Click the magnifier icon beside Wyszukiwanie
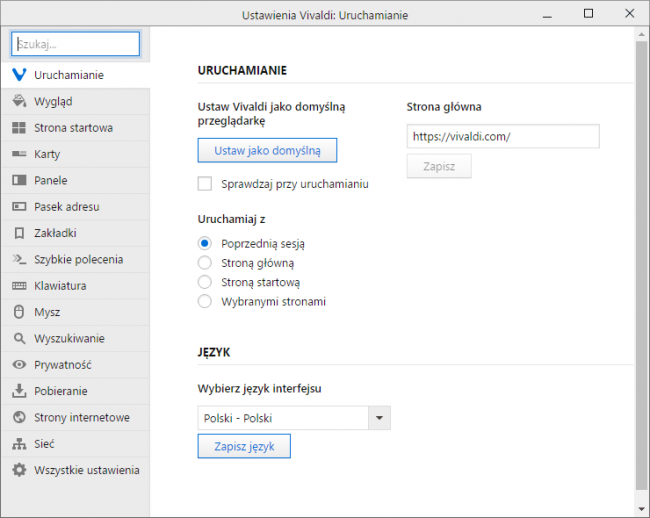 point(19,338)
